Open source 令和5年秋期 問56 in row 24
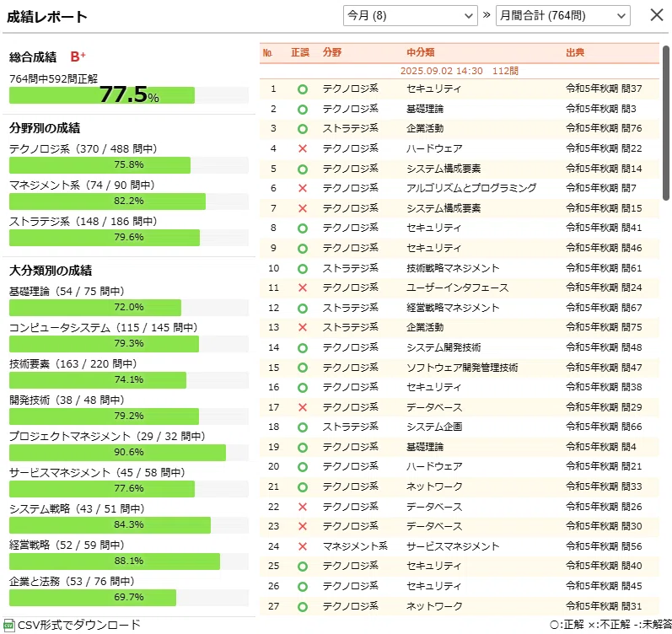The width and height of the screenshot is (672, 634). [604, 546]
